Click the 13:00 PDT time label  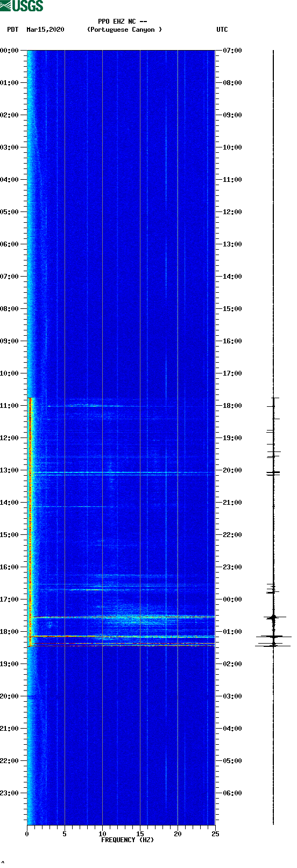click(x=10, y=470)
